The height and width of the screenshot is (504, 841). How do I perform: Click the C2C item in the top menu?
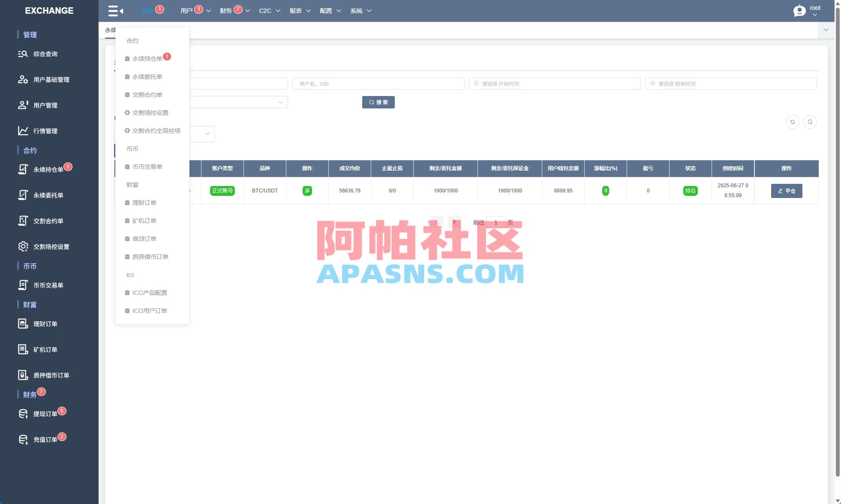pyautogui.click(x=264, y=10)
